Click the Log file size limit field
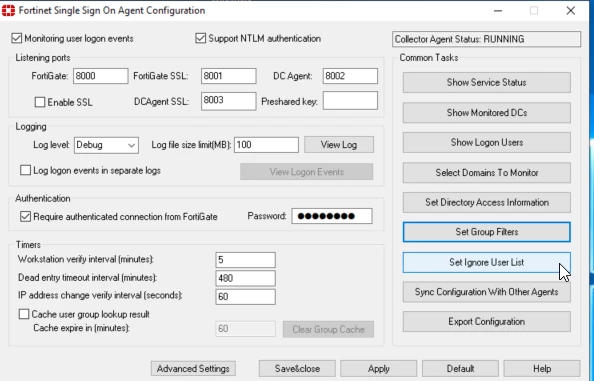The image size is (594, 381). pos(266,145)
